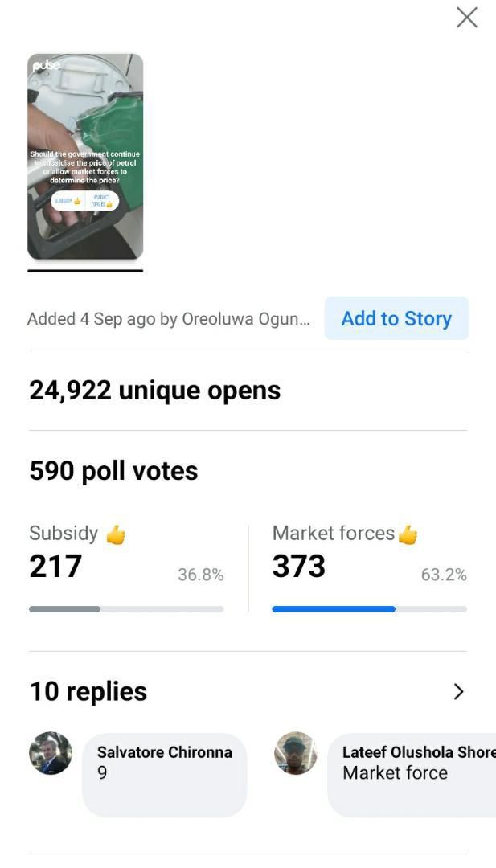This screenshot has width=496, height=868.
Task: Select the 590 poll votes heading
Action: pyautogui.click(x=113, y=470)
